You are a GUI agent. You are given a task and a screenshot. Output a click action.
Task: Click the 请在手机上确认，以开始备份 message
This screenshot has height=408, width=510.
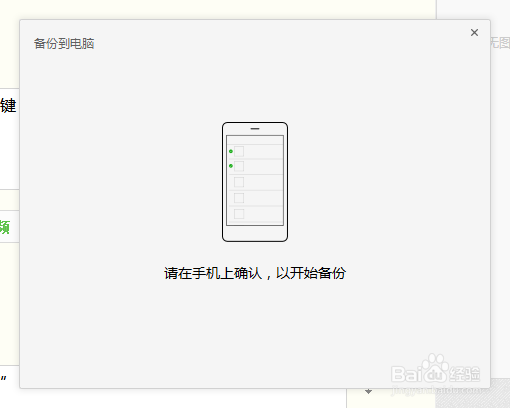point(255,273)
